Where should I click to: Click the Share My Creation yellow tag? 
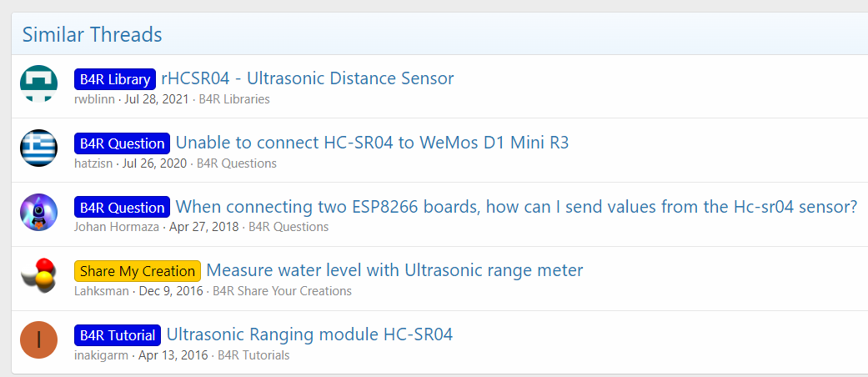pyautogui.click(x=138, y=271)
